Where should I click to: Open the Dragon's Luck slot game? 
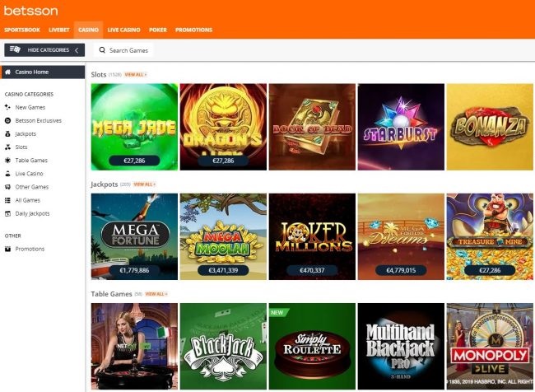pyautogui.click(x=223, y=127)
